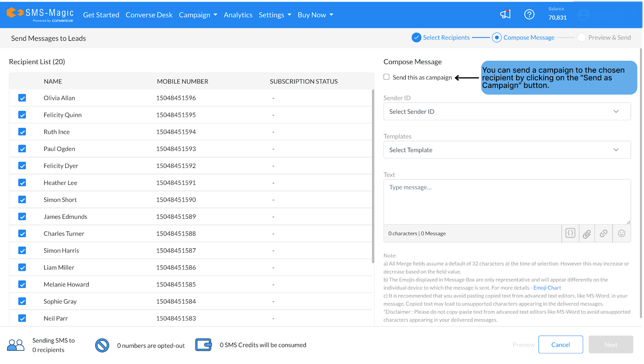The image size is (644, 364).
Task: Open the emoji picker smiley icon
Action: pyautogui.click(x=621, y=234)
